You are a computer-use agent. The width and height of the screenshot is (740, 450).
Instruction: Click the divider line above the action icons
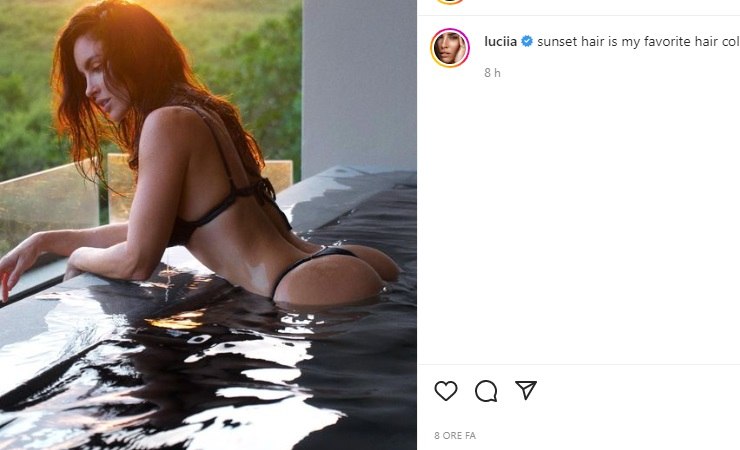[x=579, y=364]
